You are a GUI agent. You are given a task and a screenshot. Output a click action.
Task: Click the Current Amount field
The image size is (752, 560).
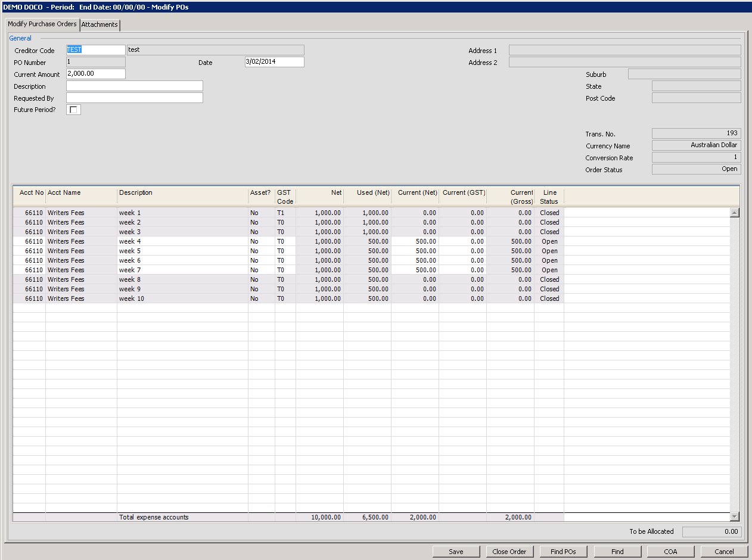coord(96,74)
